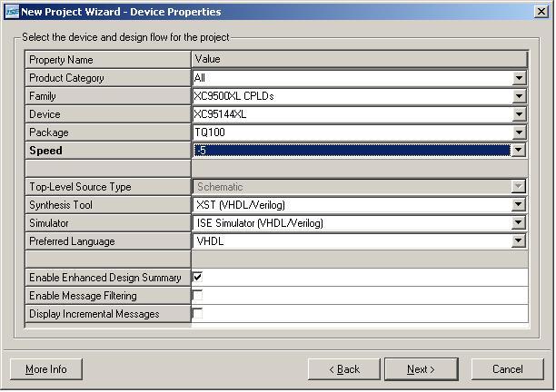This screenshot has height=392, width=556.
Task: Open the Device dropdown with XC95144XL
Action: [519, 114]
